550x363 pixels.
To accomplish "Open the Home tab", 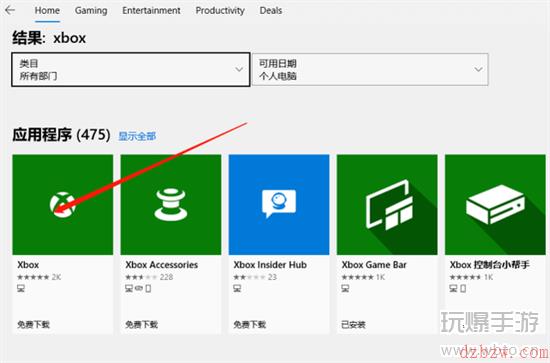I will pos(47,11).
